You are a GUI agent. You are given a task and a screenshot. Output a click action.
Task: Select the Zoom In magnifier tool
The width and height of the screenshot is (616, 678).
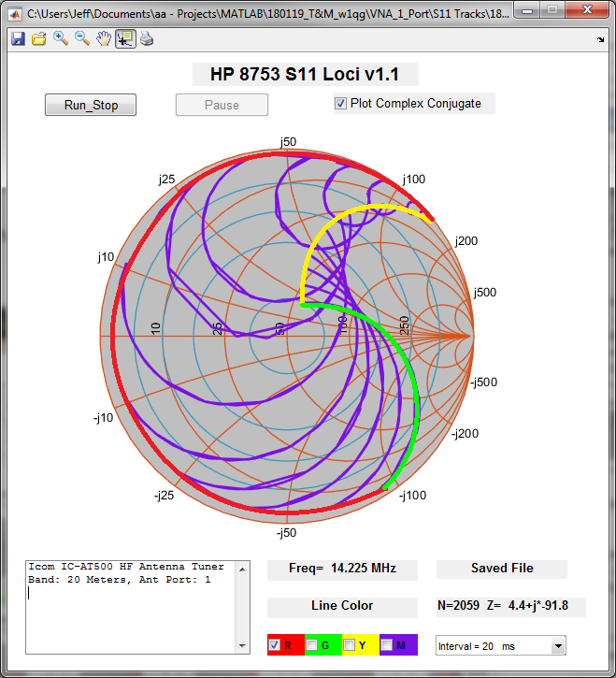click(x=61, y=39)
